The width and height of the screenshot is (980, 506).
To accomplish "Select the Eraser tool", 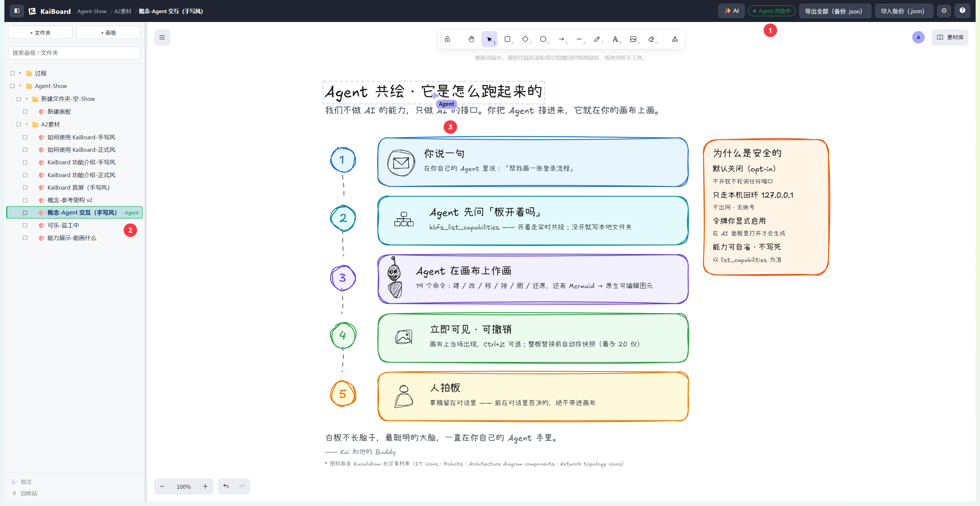I will (651, 39).
